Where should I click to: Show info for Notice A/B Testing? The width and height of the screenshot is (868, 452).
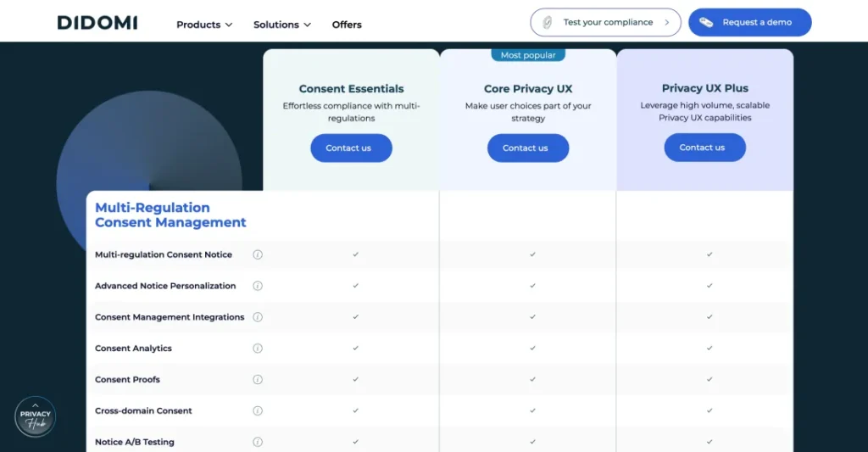pyautogui.click(x=258, y=442)
